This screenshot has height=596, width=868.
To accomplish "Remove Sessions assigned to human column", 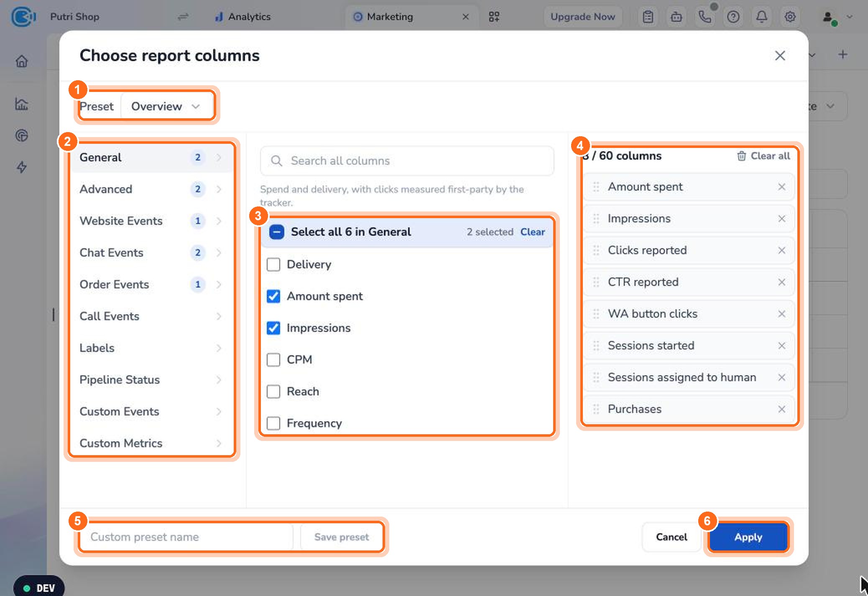I will (x=781, y=377).
